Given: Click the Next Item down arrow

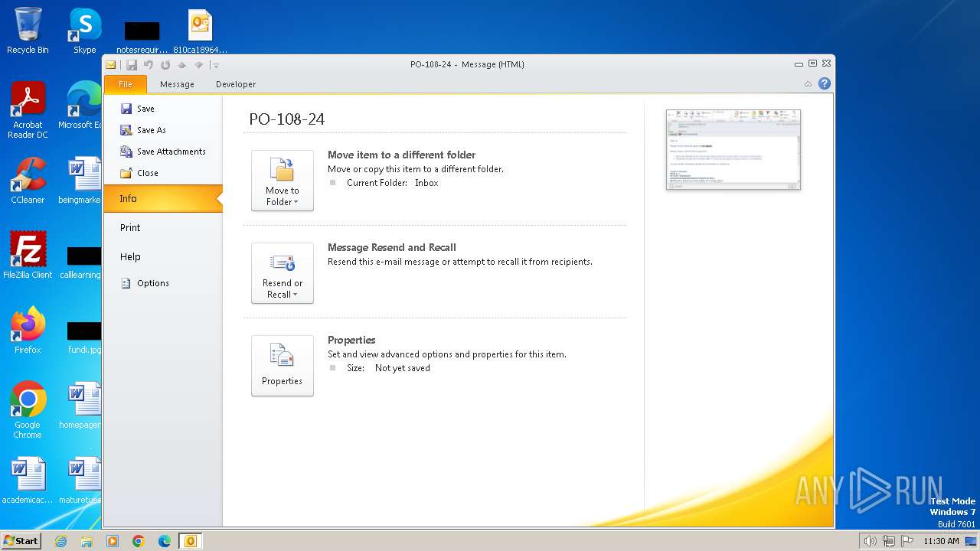Looking at the screenshot, I should (198, 65).
